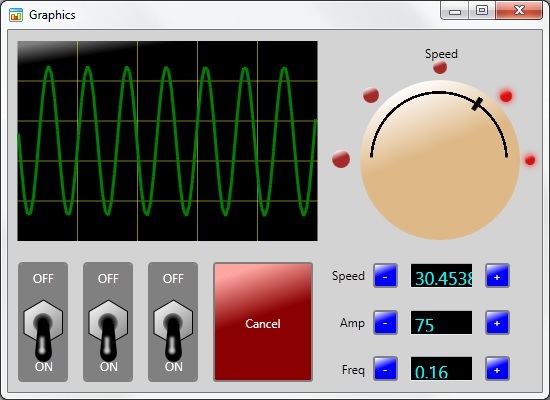Image resolution: width=550 pixels, height=400 pixels.
Task: Decrease Amp with the minus button
Action: coord(385,322)
